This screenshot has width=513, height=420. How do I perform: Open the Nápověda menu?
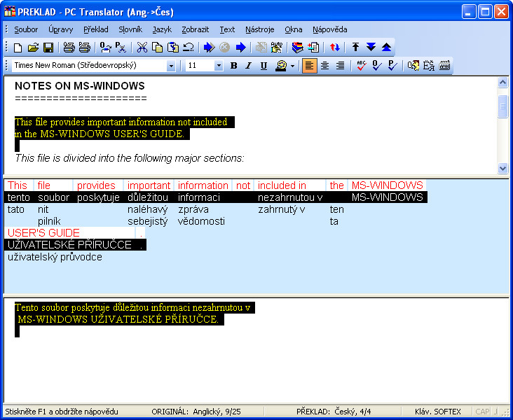tap(330, 29)
